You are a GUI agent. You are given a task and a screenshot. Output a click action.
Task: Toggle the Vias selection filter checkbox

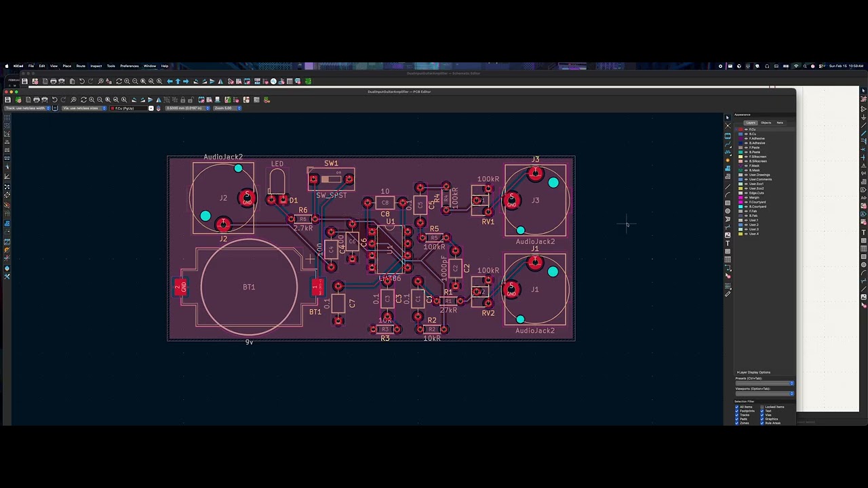pyautogui.click(x=762, y=415)
